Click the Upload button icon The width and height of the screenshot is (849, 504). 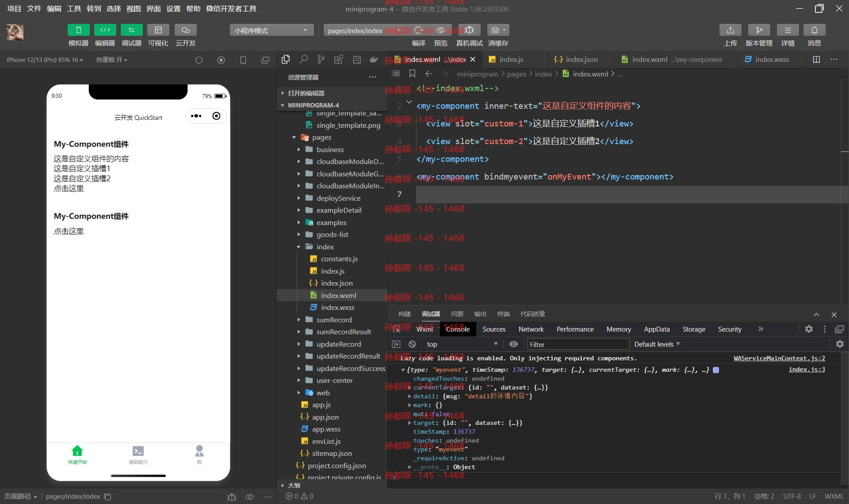tap(730, 30)
